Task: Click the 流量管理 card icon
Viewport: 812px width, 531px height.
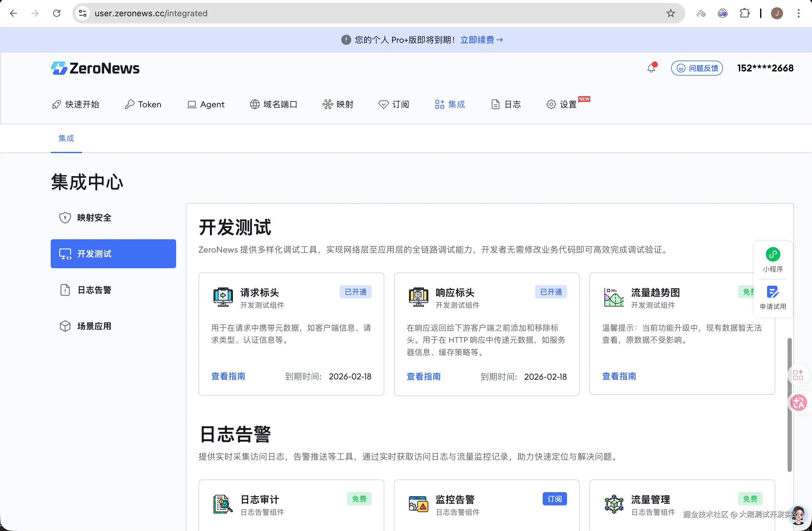Action: click(614, 504)
